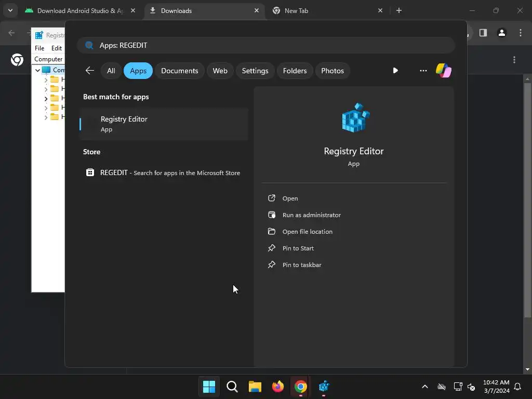Select the Settings search filter
532x399 pixels.
(x=255, y=71)
